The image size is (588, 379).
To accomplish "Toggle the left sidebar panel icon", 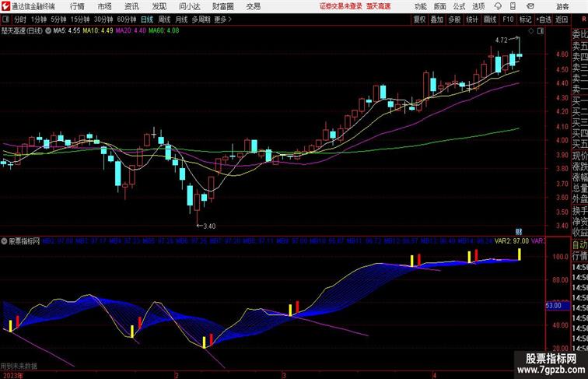I will click(x=5, y=19).
